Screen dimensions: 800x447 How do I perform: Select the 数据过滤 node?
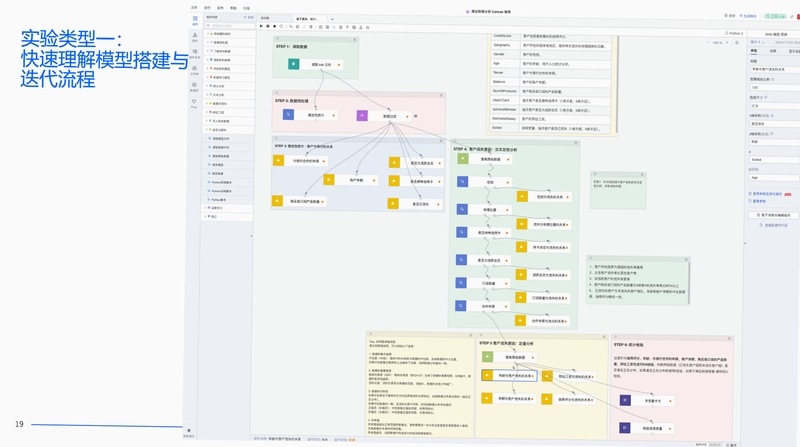pos(384,116)
